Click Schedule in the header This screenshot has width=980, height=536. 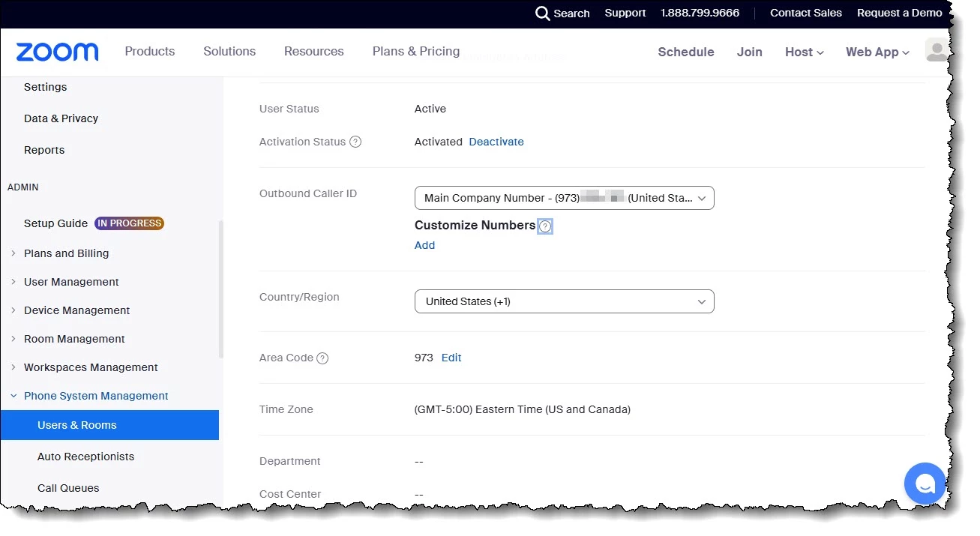click(x=686, y=52)
